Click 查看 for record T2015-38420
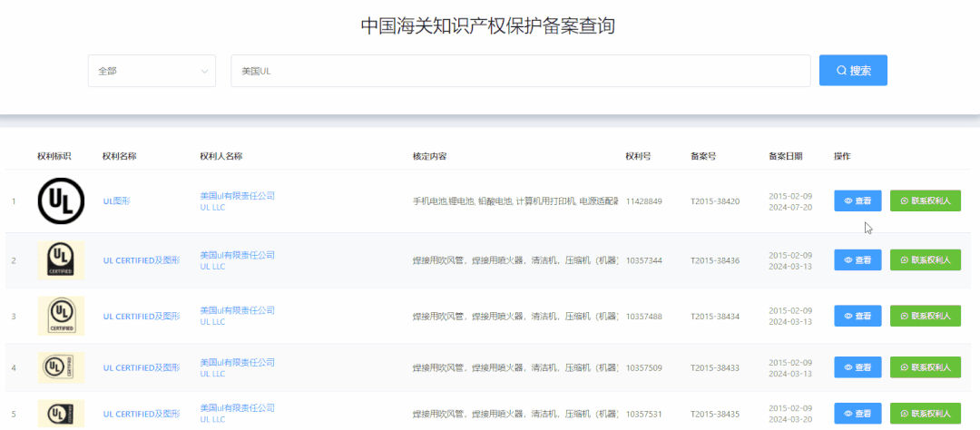 pyautogui.click(x=857, y=200)
